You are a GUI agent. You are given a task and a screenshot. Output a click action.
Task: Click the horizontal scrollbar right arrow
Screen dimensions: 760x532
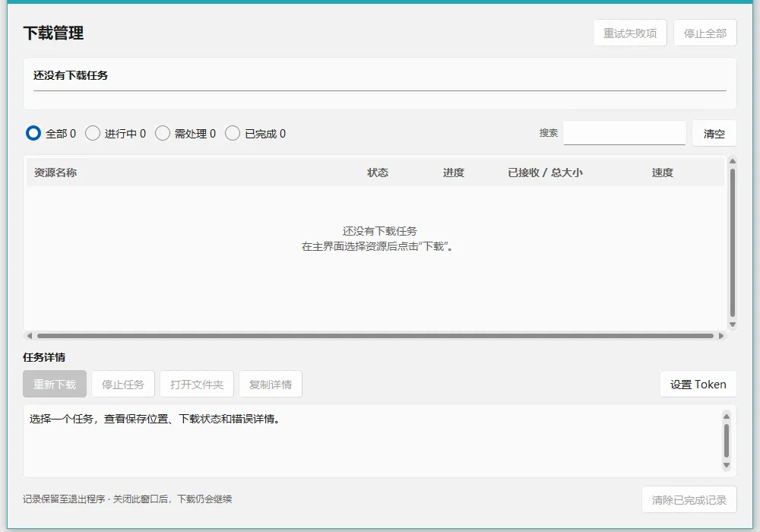click(721, 336)
